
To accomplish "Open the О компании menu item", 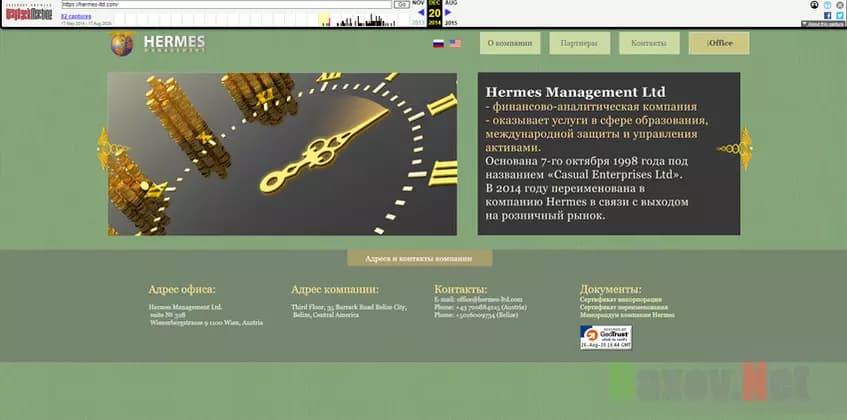I will click(510, 43).
